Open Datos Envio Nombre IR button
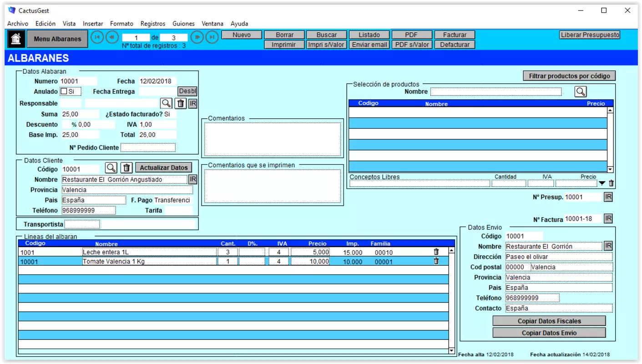 608,246
